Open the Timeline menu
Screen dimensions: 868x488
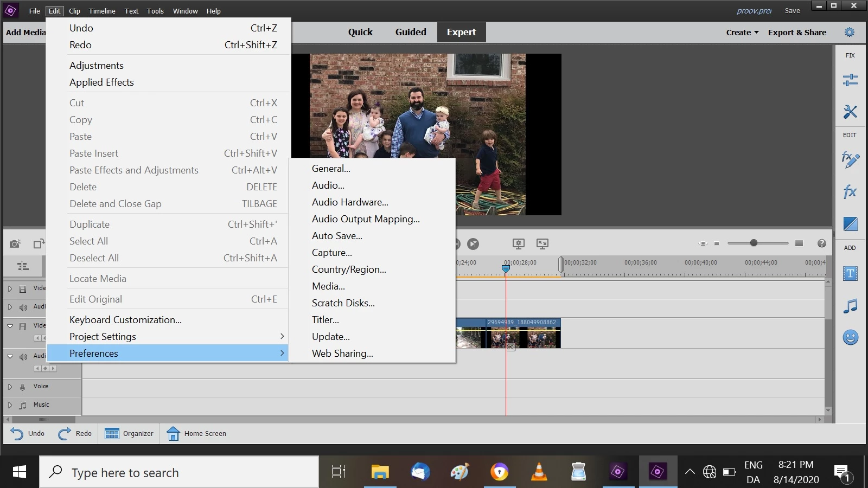pos(102,11)
